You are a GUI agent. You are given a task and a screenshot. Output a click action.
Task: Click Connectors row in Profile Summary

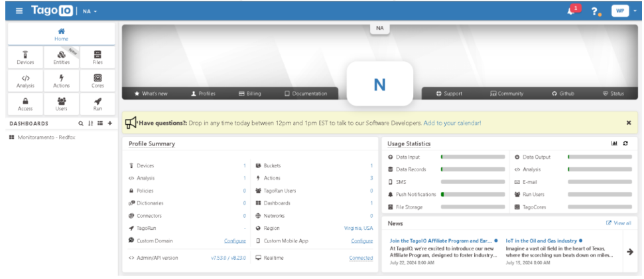tap(187, 216)
